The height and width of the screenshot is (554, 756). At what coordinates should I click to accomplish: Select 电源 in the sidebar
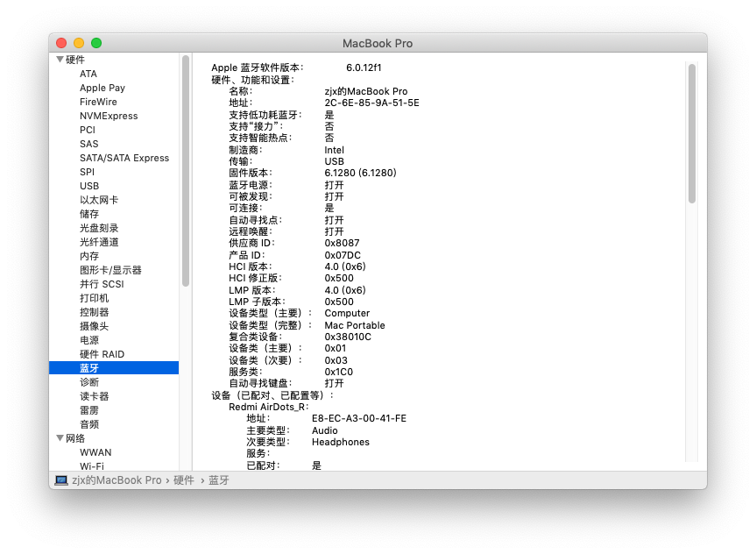click(x=89, y=340)
